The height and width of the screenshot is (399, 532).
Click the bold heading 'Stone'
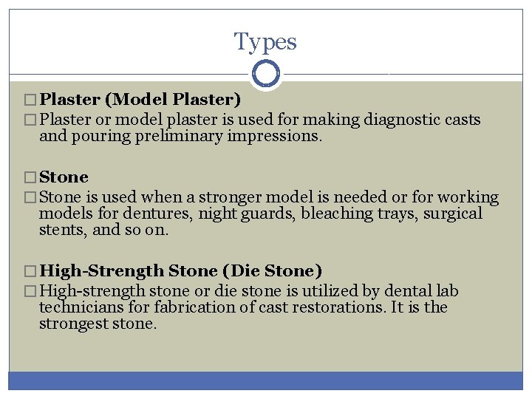[64, 177]
